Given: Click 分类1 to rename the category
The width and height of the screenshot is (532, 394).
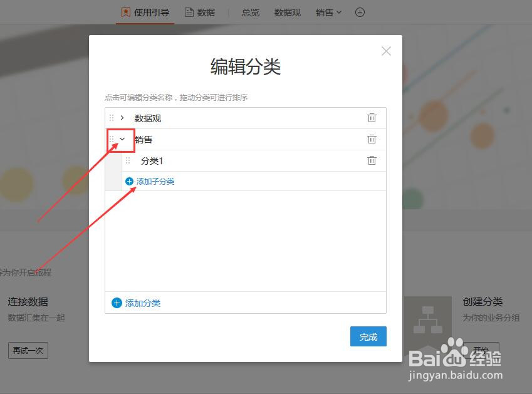Looking at the screenshot, I should pos(152,160).
